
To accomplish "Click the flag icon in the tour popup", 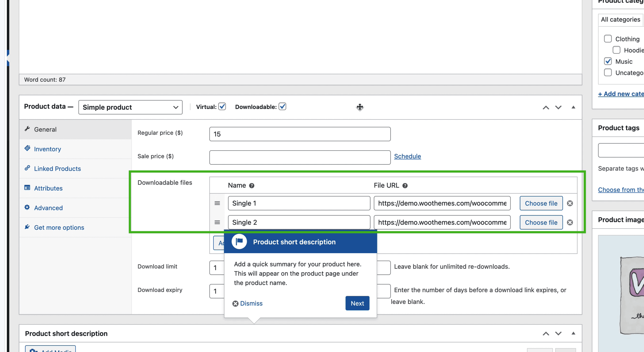I will pos(239,242).
